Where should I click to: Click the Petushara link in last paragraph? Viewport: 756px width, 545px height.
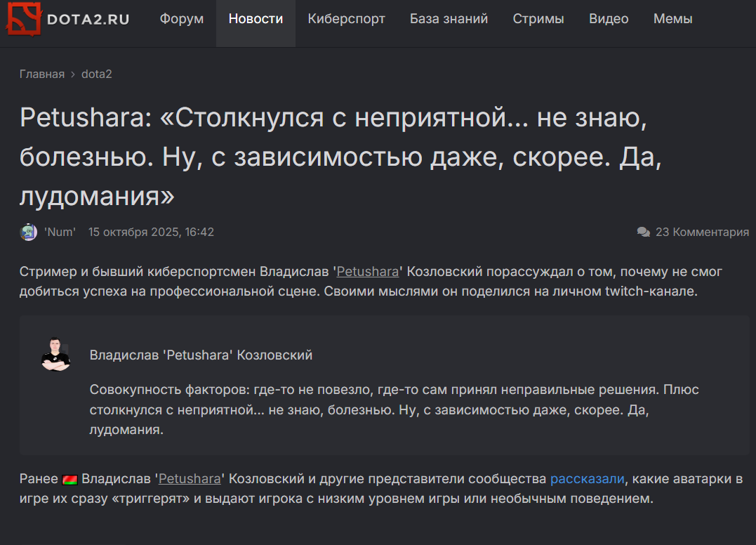click(x=190, y=479)
